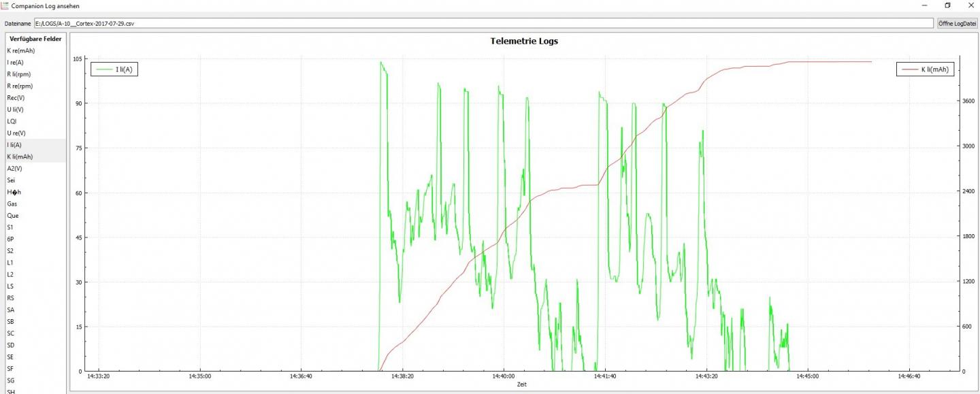Image resolution: width=980 pixels, height=394 pixels.
Task: Select R li(rpm) in available fields
Action: (35, 74)
